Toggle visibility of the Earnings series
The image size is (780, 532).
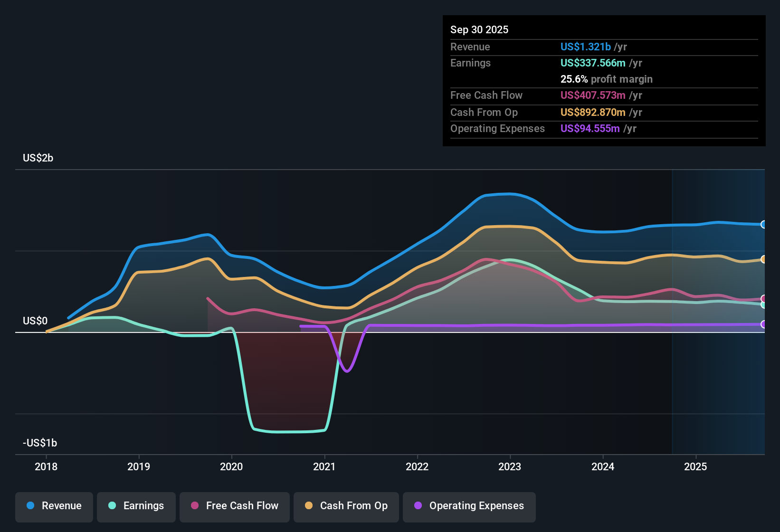[x=136, y=506]
